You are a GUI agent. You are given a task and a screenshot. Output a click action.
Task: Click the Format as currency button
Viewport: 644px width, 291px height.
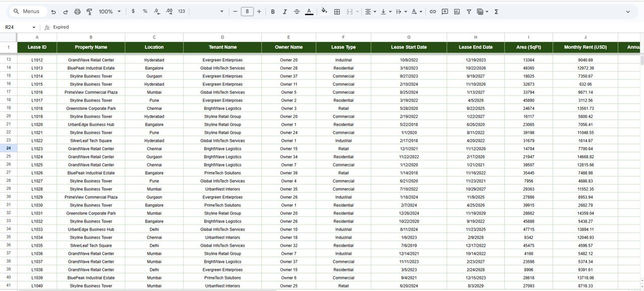pyautogui.click(x=133, y=12)
